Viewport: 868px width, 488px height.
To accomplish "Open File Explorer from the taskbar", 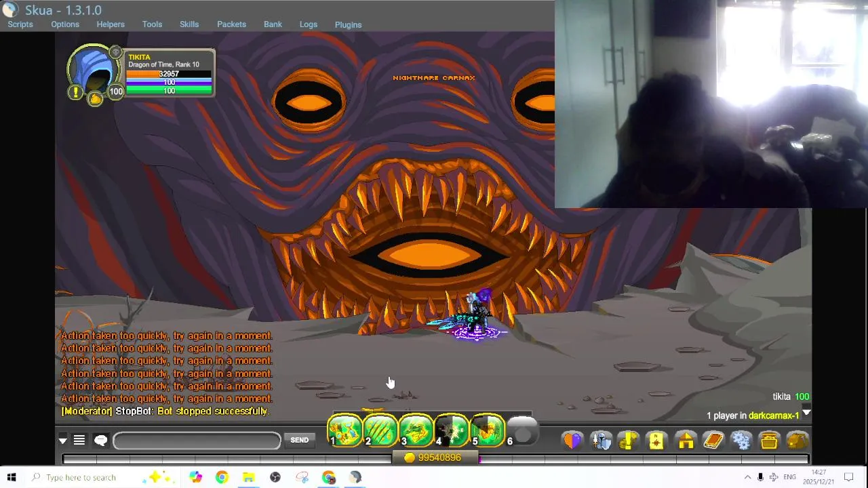I will [x=248, y=477].
